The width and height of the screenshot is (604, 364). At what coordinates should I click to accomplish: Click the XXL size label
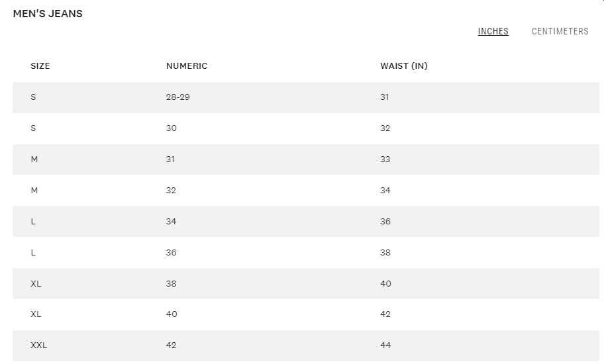39,345
